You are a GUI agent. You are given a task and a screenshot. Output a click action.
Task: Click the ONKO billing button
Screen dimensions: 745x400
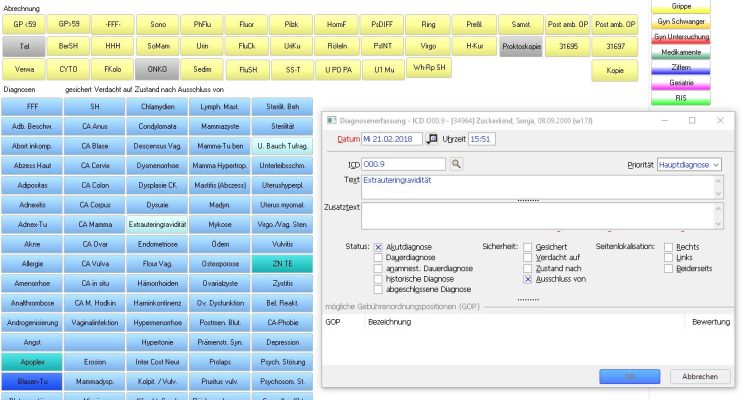[157, 69]
